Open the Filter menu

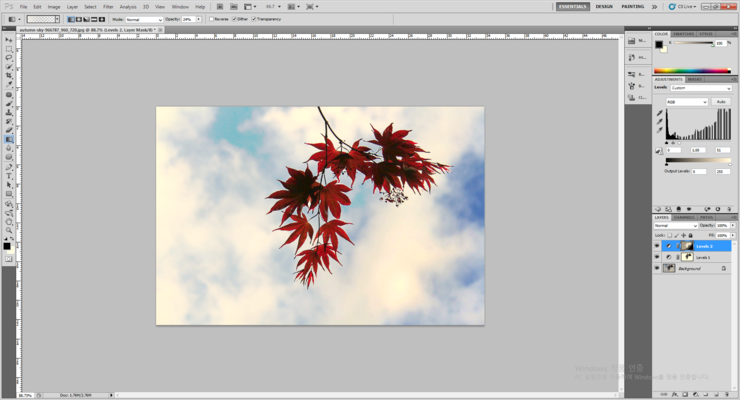[x=108, y=6]
